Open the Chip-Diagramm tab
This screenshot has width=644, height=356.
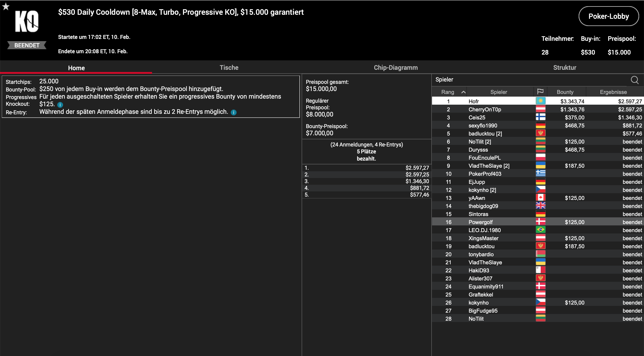tap(396, 68)
